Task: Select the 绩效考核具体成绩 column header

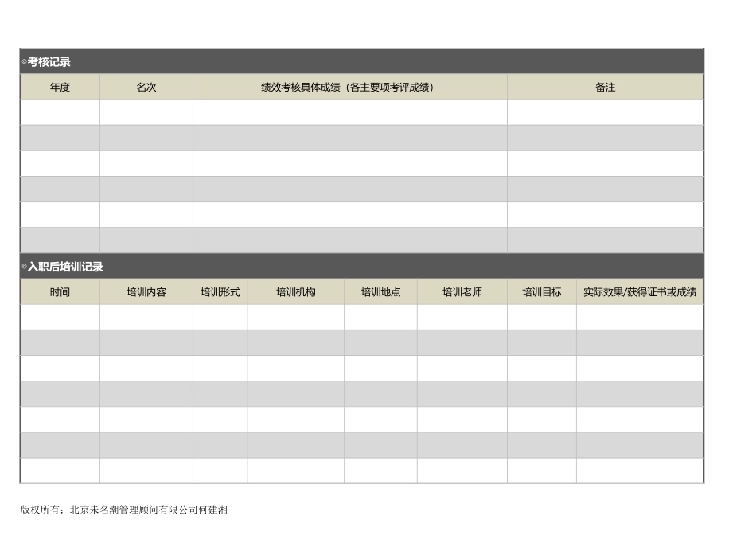Action: tap(349, 88)
